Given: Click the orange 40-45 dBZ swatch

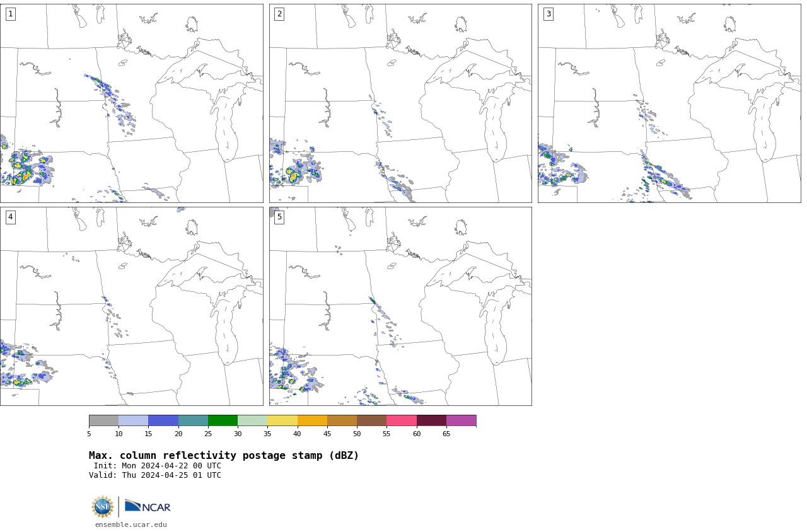Looking at the screenshot, I should point(312,420).
